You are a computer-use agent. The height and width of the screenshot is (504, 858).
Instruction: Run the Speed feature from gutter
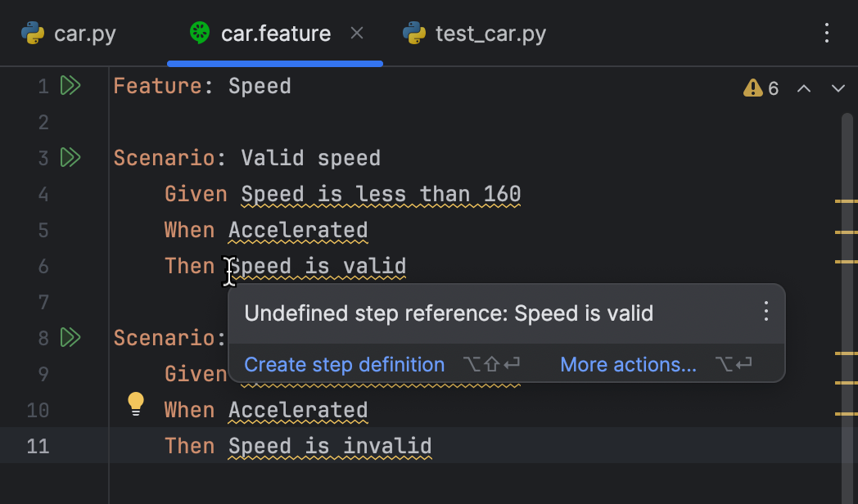(70, 86)
